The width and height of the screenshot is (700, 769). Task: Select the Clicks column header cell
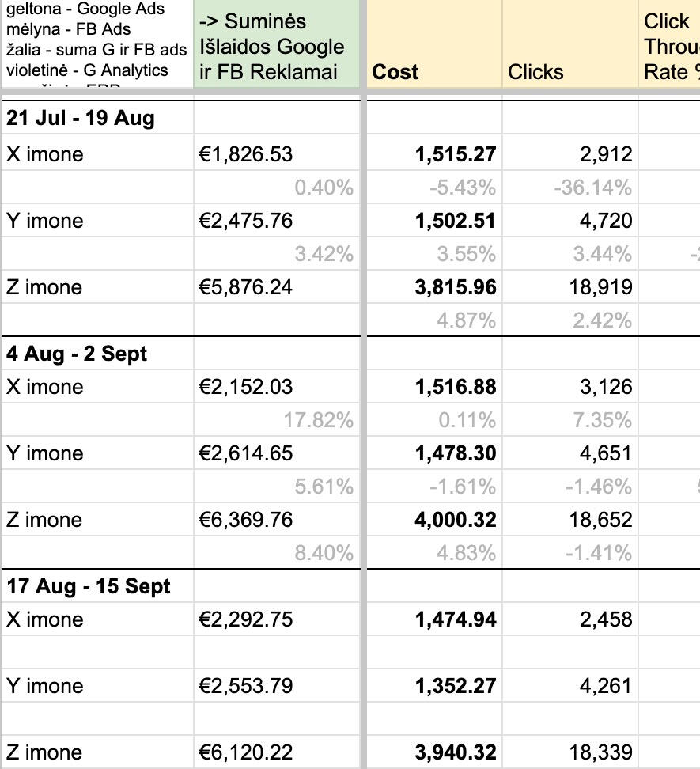click(x=569, y=44)
